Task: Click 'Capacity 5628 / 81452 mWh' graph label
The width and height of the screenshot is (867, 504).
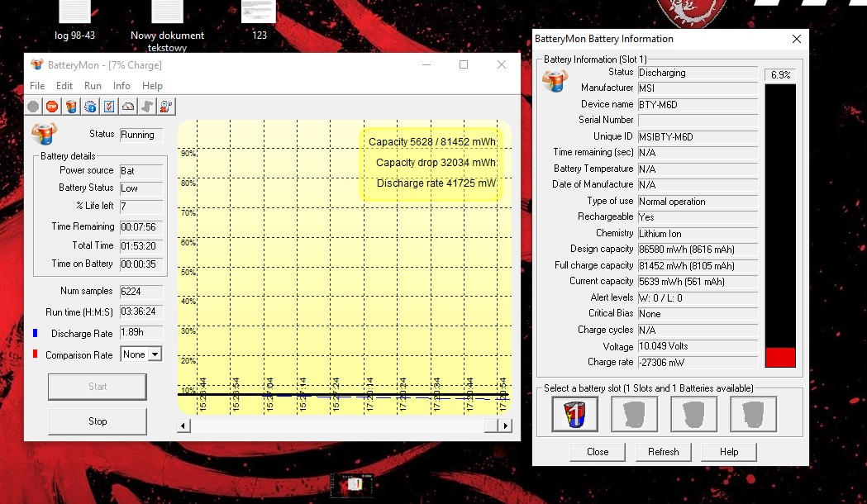Action: coord(431,142)
